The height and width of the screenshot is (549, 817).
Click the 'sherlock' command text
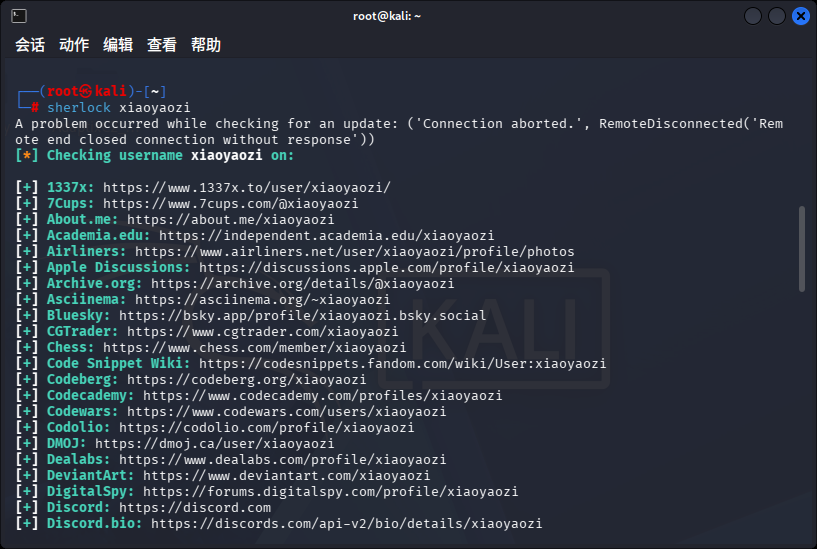coord(79,108)
